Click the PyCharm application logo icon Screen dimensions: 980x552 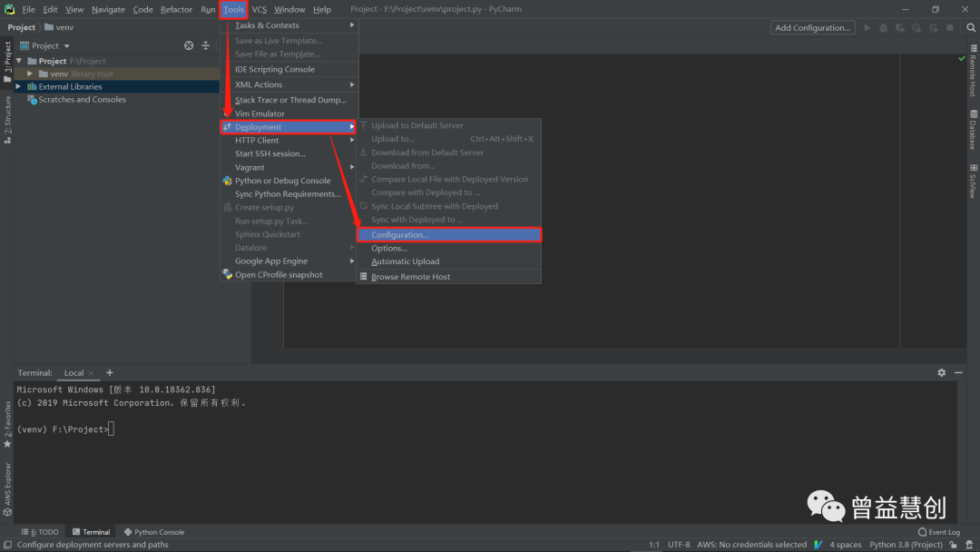click(x=9, y=9)
